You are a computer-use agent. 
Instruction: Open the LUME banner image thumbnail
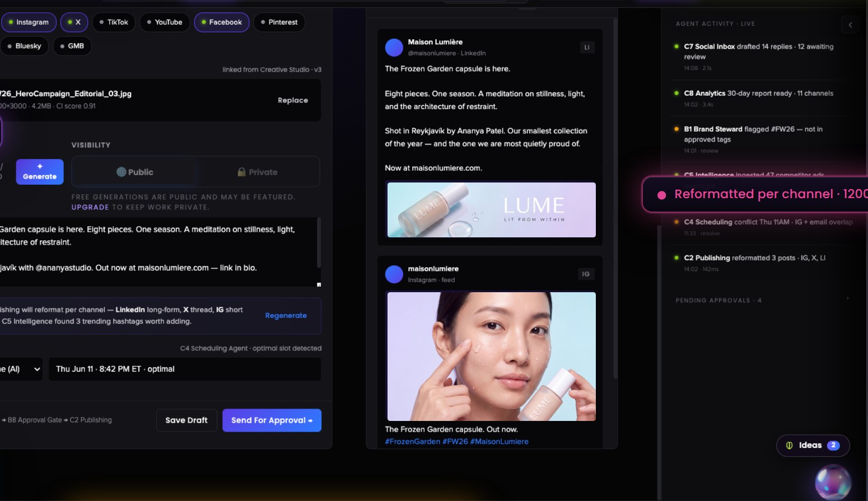[x=492, y=210]
